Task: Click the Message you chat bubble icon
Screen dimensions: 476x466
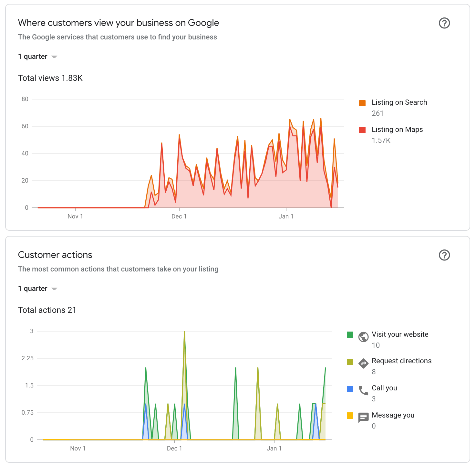Action: tap(363, 417)
